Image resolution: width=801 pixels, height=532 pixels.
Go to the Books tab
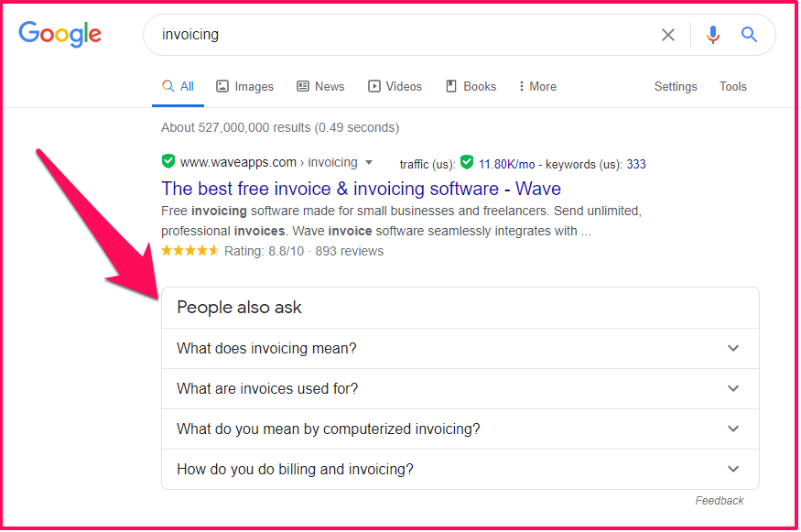pos(471,86)
